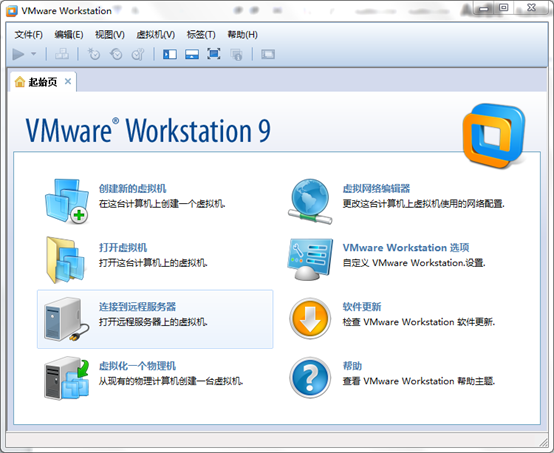The height and width of the screenshot is (453, 554).
Task: Click the Take Snapshot toolbar icon
Action: click(94, 54)
